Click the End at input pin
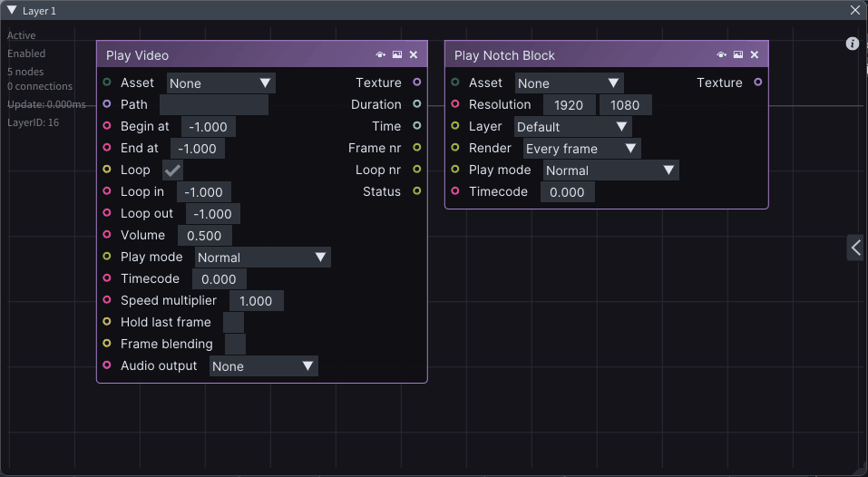Image resolution: width=868 pixels, height=477 pixels. tap(107, 148)
